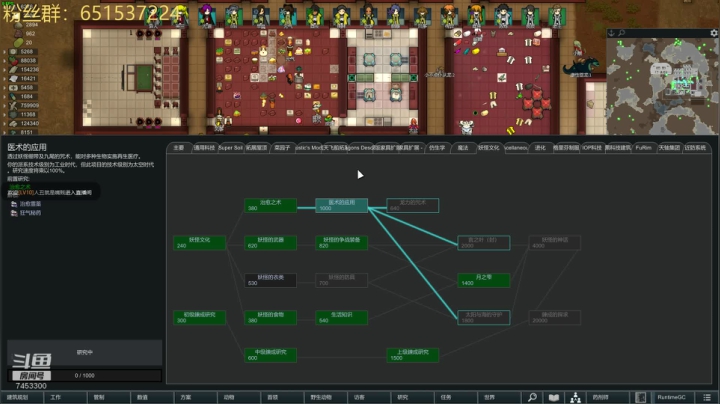Image resolution: width=720 pixels, height=404 pixels.
Task: Expand the 124340 resource category
Action: 5,123
